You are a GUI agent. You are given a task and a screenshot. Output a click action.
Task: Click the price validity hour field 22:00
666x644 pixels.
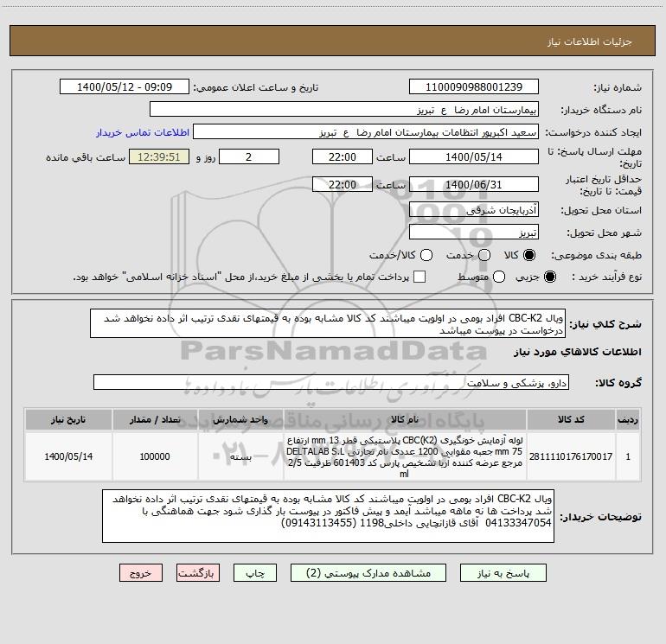coord(343,184)
